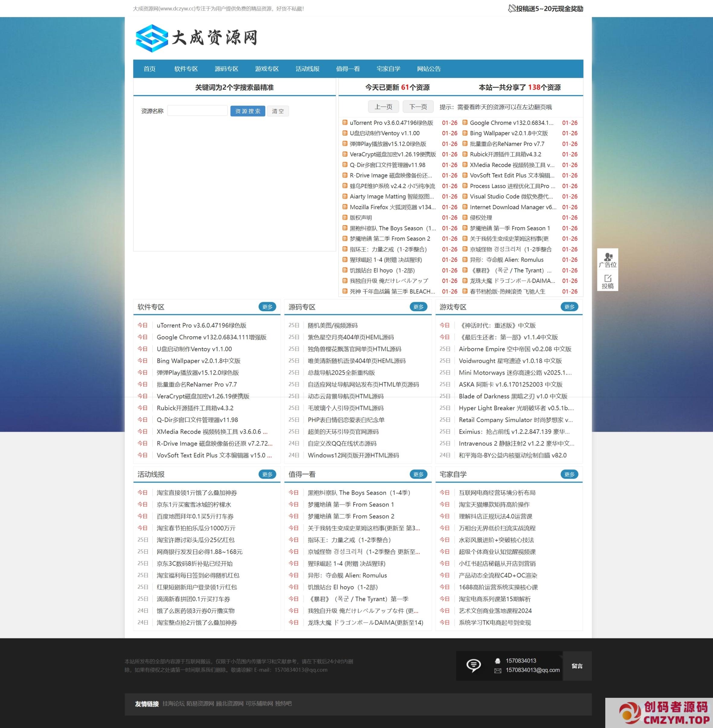Expand 更多 in 源码专区 section
Image resolution: width=713 pixels, height=728 pixels.
point(418,307)
